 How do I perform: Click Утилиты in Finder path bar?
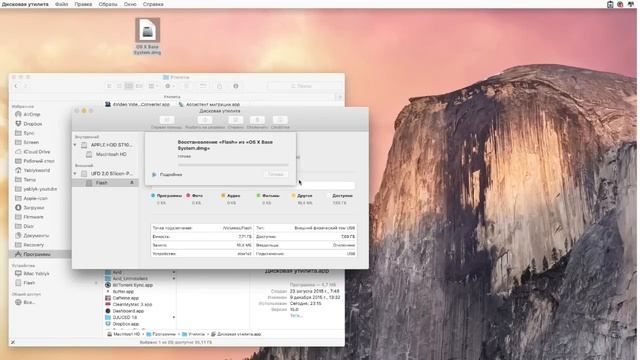193,334
